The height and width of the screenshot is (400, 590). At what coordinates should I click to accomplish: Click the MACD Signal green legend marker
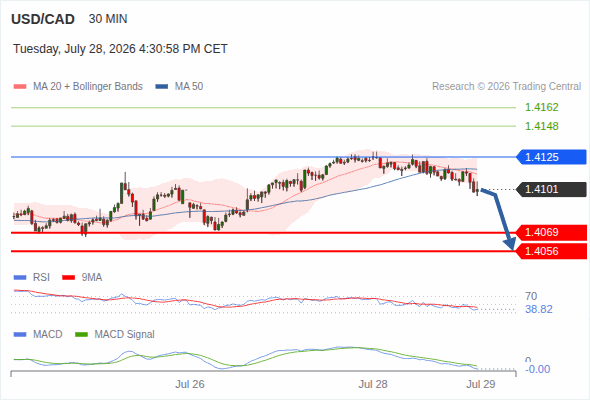click(x=81, y=335)
